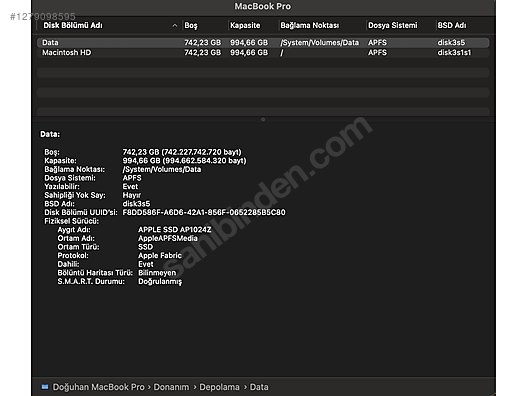
Task: Select the Data volume row
Action: 263,42
